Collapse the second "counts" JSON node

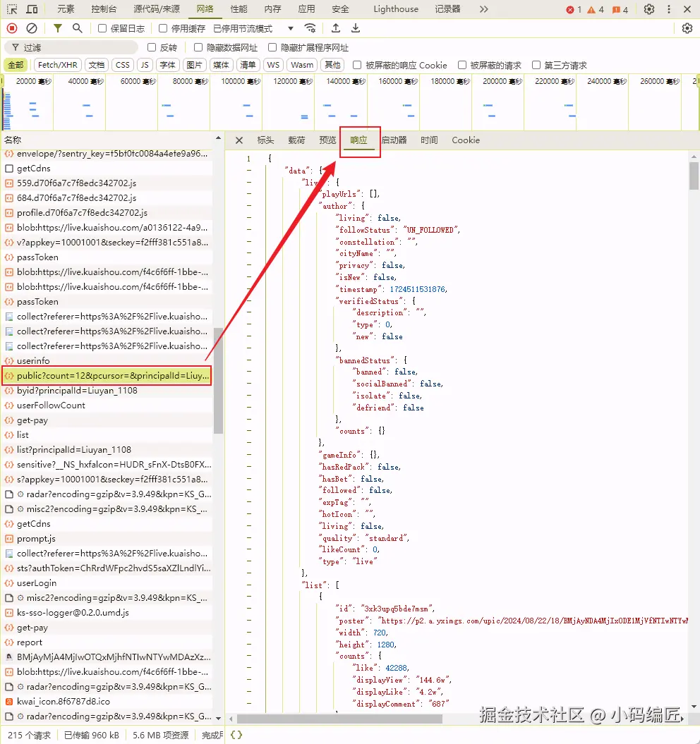tap(249, 657)
